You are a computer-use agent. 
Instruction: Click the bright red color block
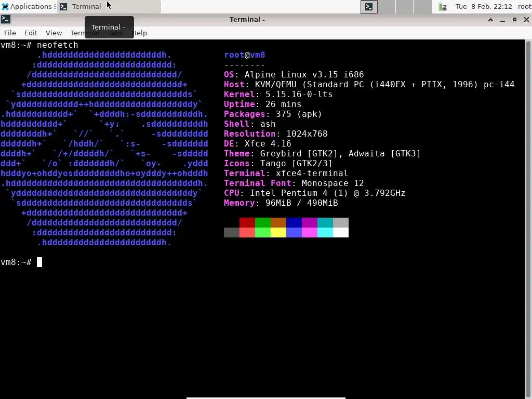(x=247, y=232)
